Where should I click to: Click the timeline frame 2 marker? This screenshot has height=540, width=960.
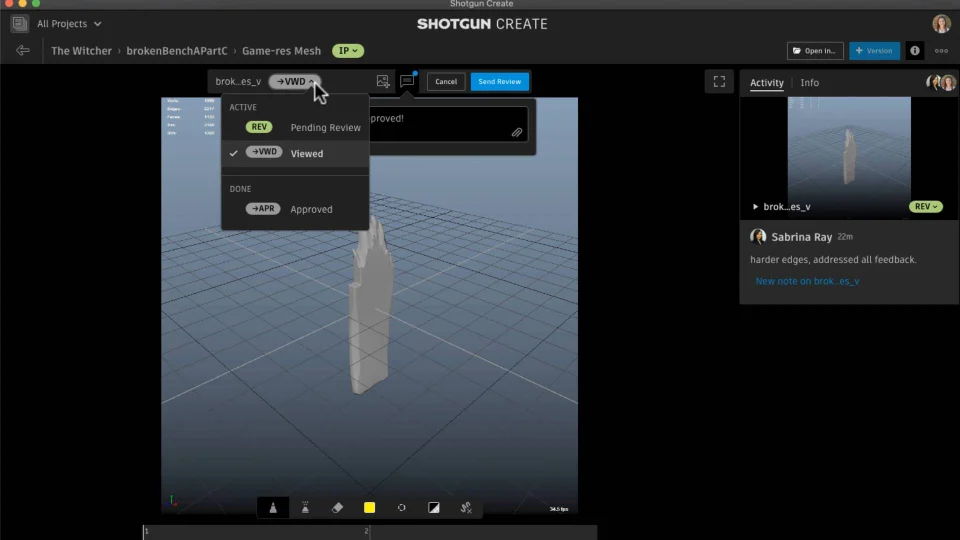pyautogui.click(x=366, y=531)
